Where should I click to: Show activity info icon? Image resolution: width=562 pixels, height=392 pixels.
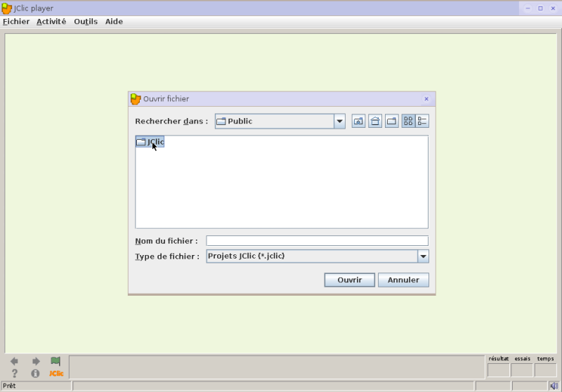(35, 373)
